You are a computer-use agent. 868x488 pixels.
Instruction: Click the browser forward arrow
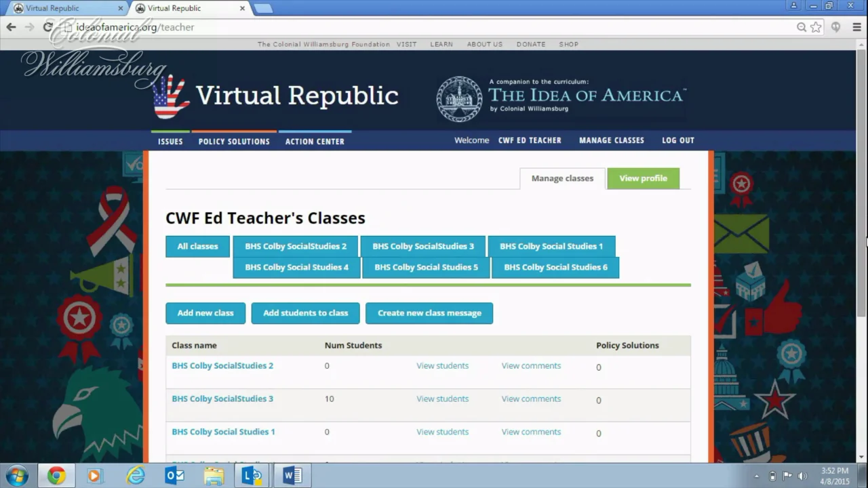(29, 27)
